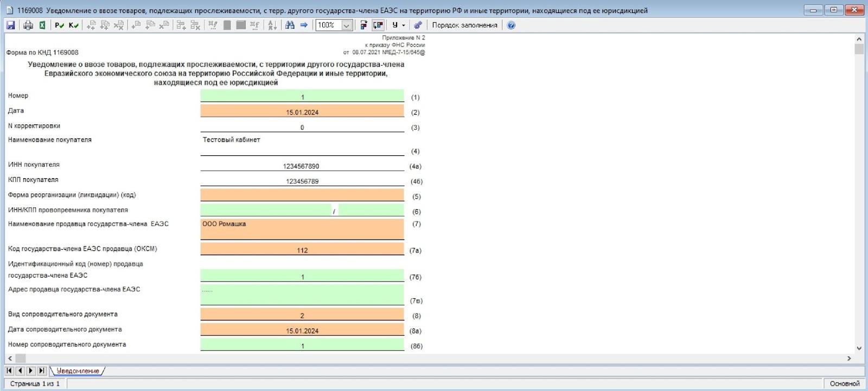Go to the last page navigation button

pos(42,371)
